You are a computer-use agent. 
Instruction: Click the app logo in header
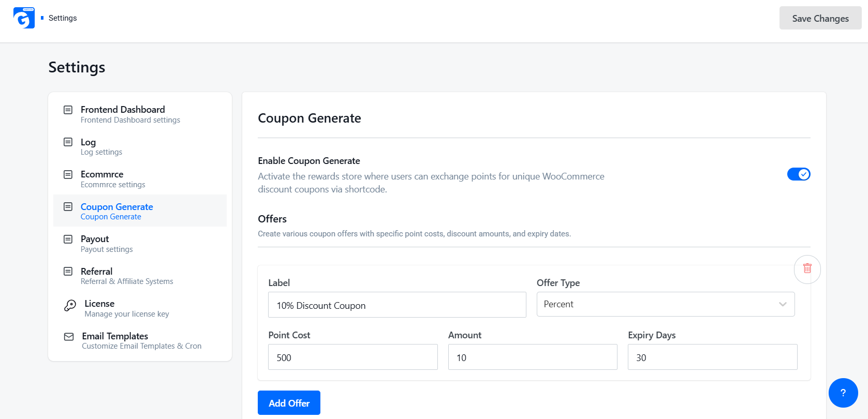pyautogui.click(x=24, y=18)
